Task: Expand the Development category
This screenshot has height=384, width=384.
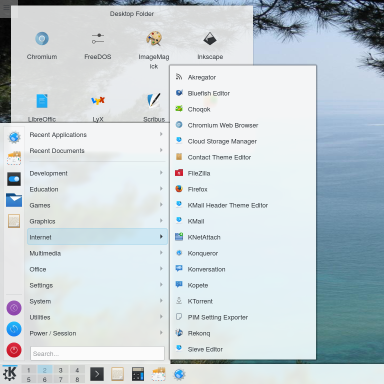Action: (x=97, y=173)
